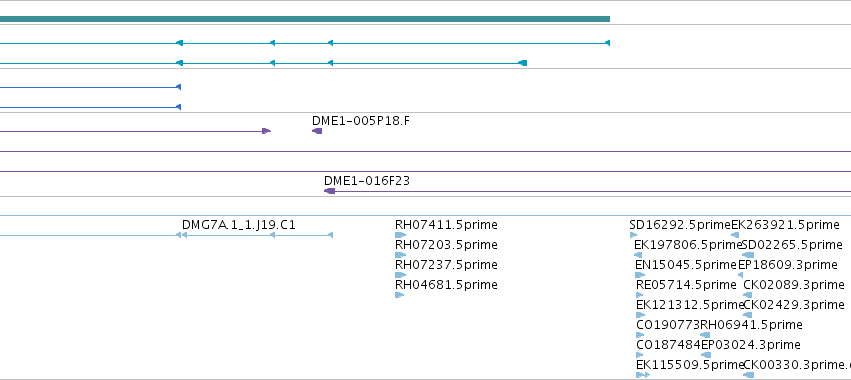The image size is (851, 380).
Task: Select the upper dark-blue transcript line
Action: click(90, 87)
